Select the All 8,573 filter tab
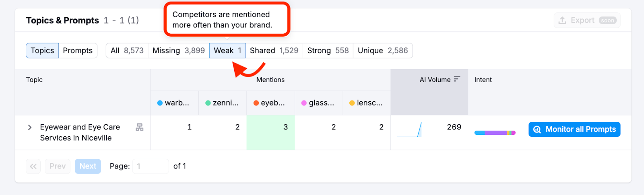 (127, 51)
